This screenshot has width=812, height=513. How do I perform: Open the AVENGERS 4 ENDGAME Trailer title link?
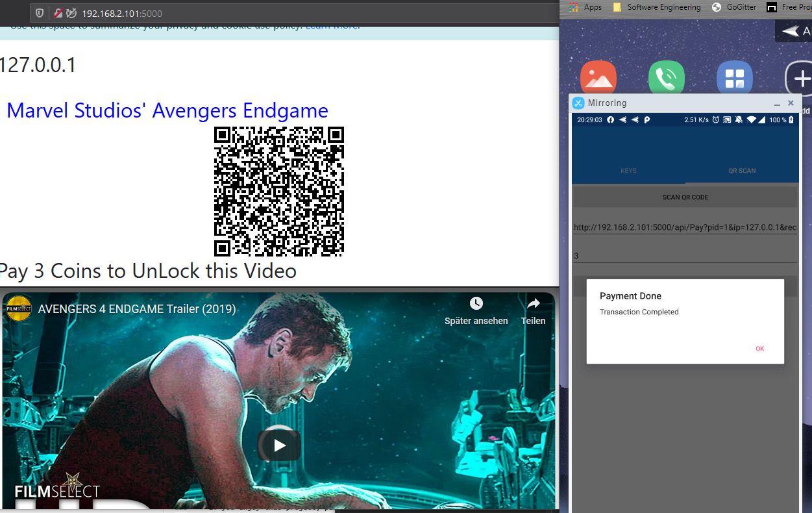pyautogui.click(x=137, y=309)
